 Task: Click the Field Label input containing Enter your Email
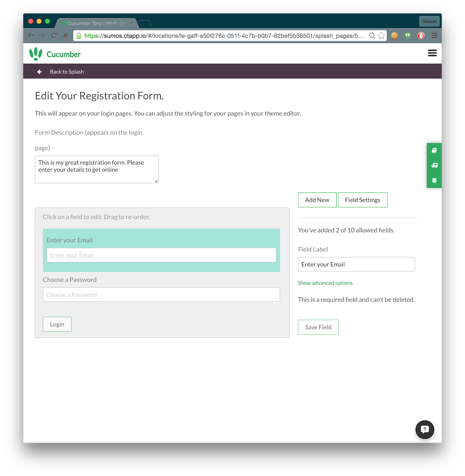click(356, 264)
